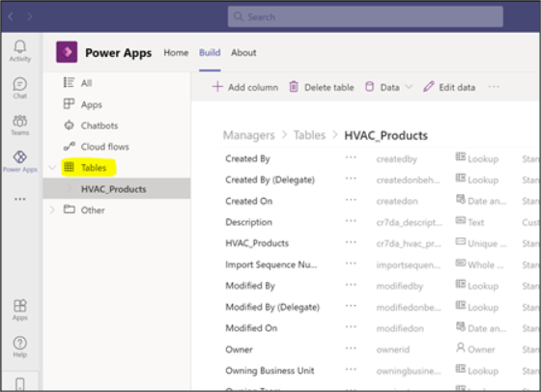Screen dimensions: 541x392
Task: Click the HVAC_Products breadcrumb heading
Action: coord(385,135)
